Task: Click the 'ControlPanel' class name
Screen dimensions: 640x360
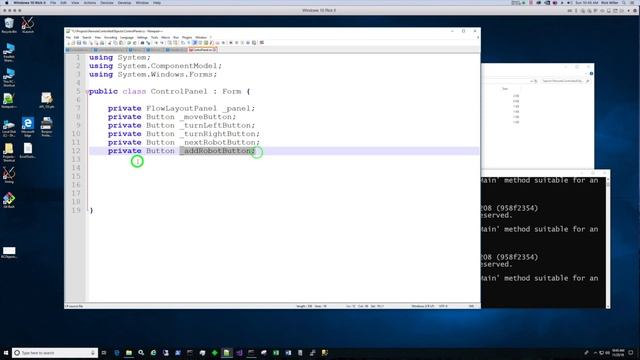Action: coord(179,91)
